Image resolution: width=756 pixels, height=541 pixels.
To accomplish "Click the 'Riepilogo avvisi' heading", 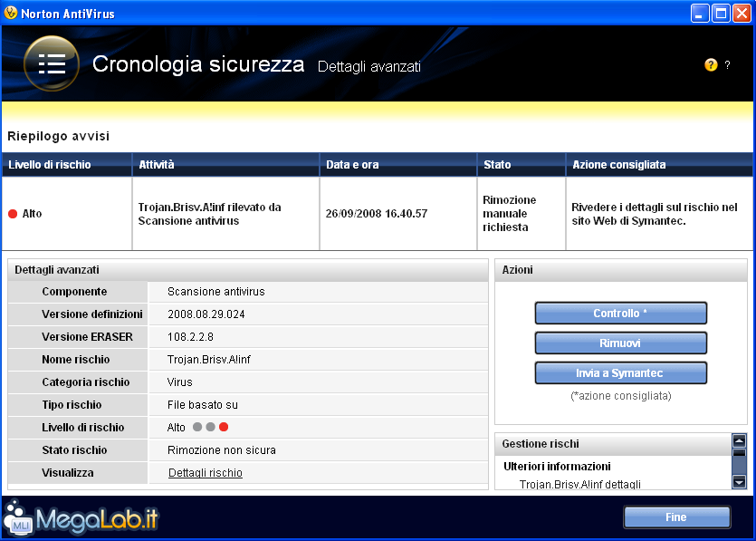I will pyautogui.click(x=58, y=136).
